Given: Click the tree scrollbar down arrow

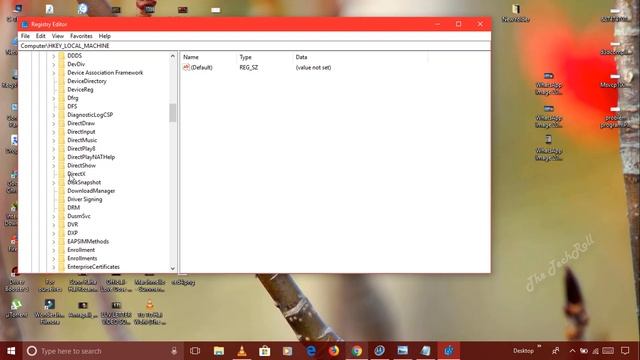Looking at the screenshot, I should 173,269.
